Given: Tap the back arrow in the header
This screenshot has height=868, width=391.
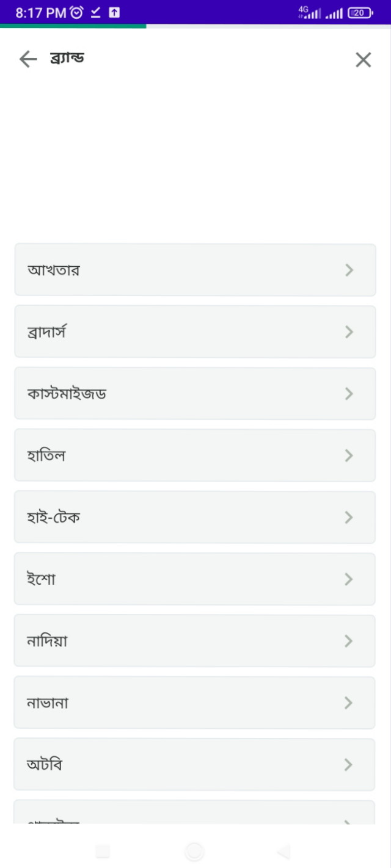Looking at the screenshot, I should tap(27, 59).
